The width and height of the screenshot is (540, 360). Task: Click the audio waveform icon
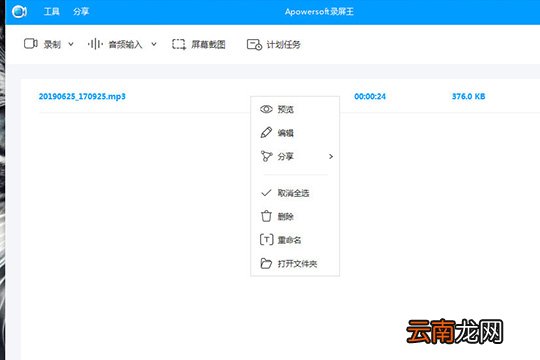coord(95,44)
